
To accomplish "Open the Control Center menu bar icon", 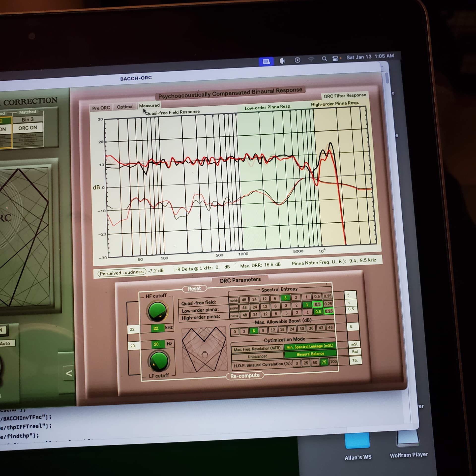I will tap(335, 59).
